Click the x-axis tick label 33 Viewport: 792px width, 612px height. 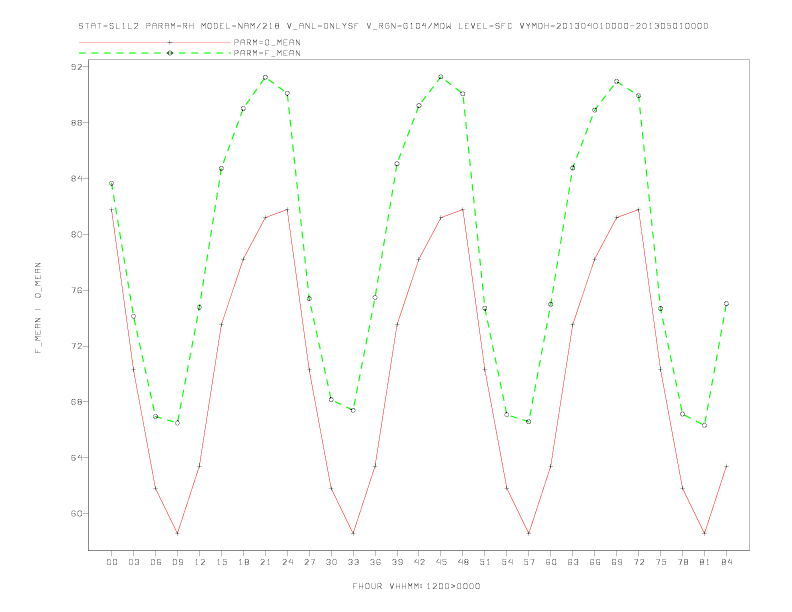(353, 562)
